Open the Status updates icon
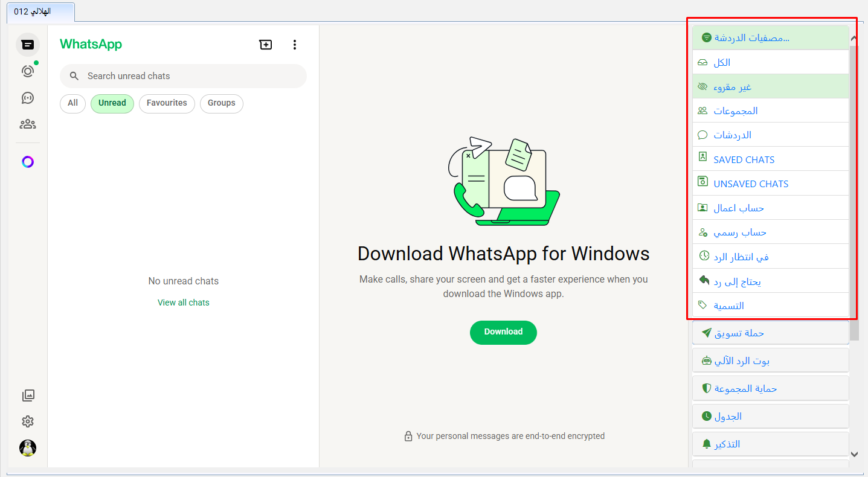868x477 pixels. 27,71
